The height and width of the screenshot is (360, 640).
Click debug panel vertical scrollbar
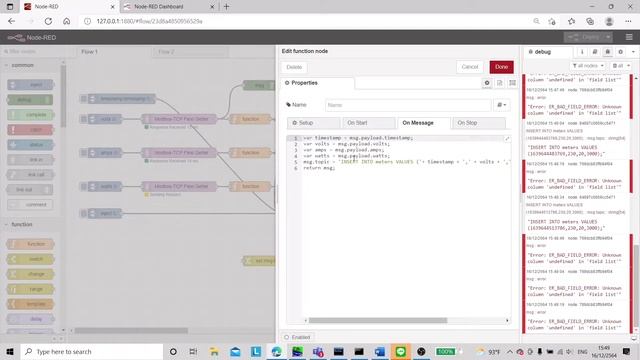point(636,286)
